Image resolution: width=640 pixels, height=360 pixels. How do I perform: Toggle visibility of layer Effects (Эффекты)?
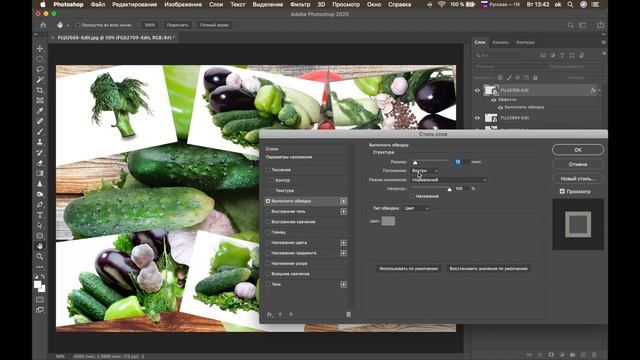pos(493,100)
